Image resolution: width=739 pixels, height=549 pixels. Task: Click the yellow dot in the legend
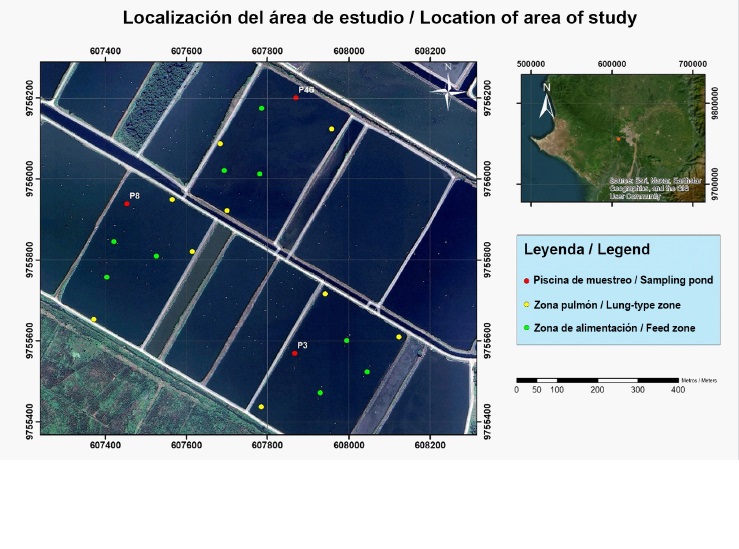pos(526,305)
